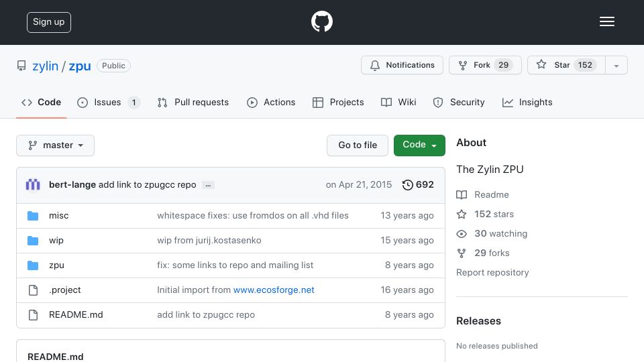The image size is (644, 362).
Task: Click the Sign up button
Action: coord(49,22)
